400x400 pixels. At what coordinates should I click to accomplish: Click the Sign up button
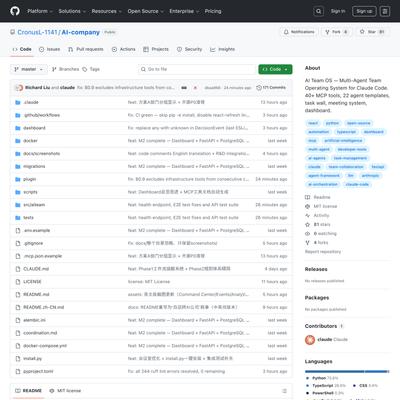pyautogui.click(x=364, y=11)
